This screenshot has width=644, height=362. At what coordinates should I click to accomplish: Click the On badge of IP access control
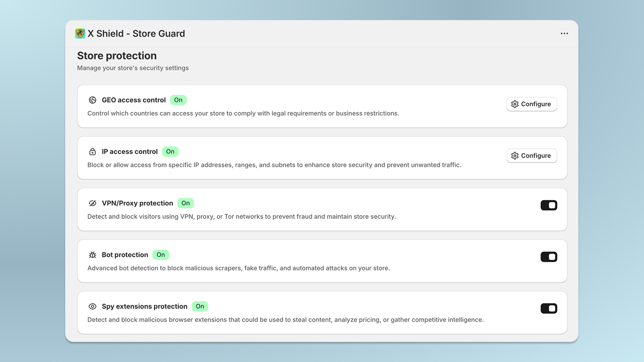point(170,152)
